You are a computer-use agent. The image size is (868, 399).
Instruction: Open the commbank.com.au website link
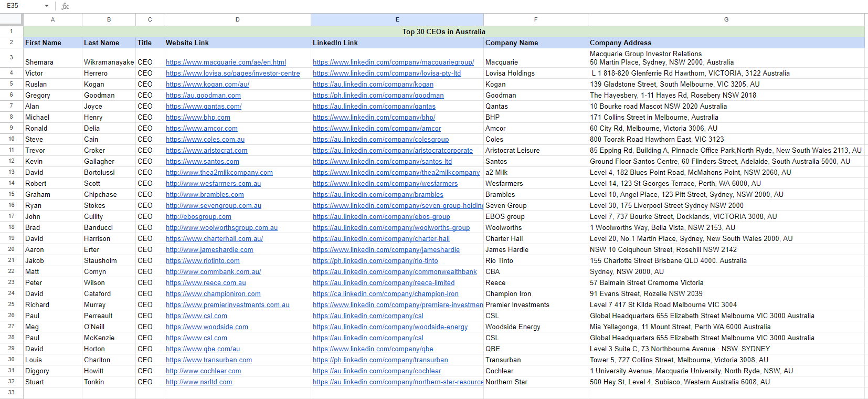[213, 272]
